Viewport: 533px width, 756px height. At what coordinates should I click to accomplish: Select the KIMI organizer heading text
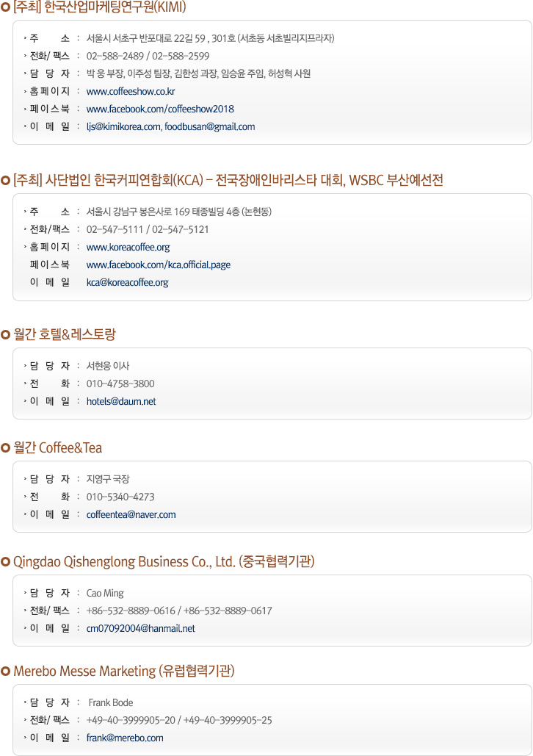tap(100, 7)
